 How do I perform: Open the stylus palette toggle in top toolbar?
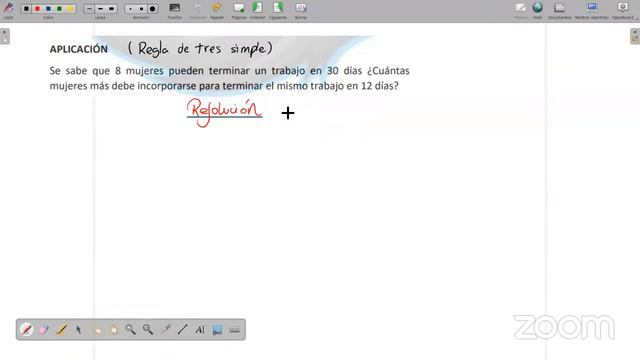(x=8, y=9)
